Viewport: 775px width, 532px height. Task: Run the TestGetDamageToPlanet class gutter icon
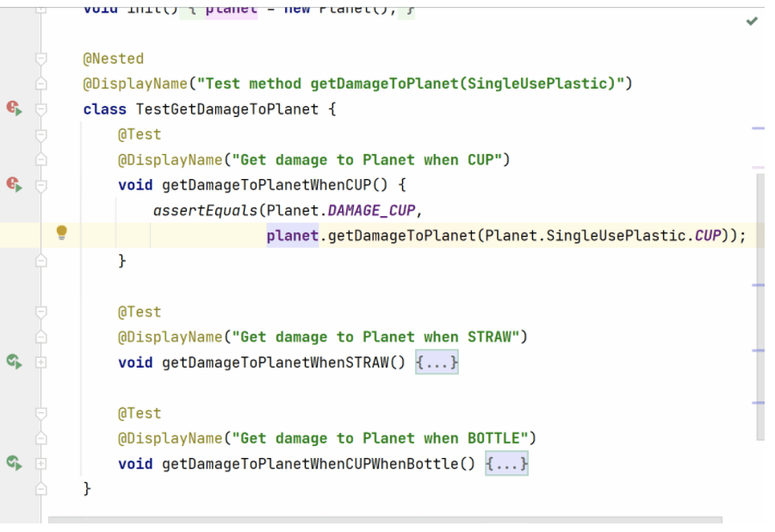click(14, 108)
